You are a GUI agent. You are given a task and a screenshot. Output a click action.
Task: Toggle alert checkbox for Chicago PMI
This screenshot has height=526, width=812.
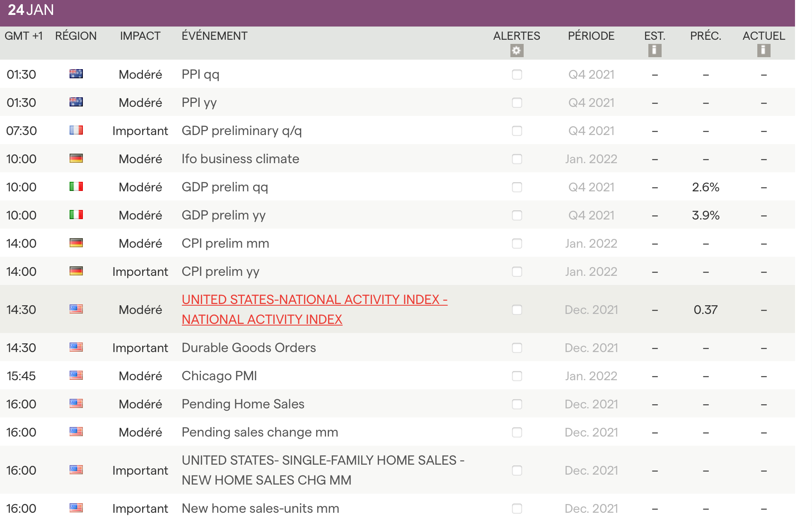pyautogui.click(x=517, y=376)
